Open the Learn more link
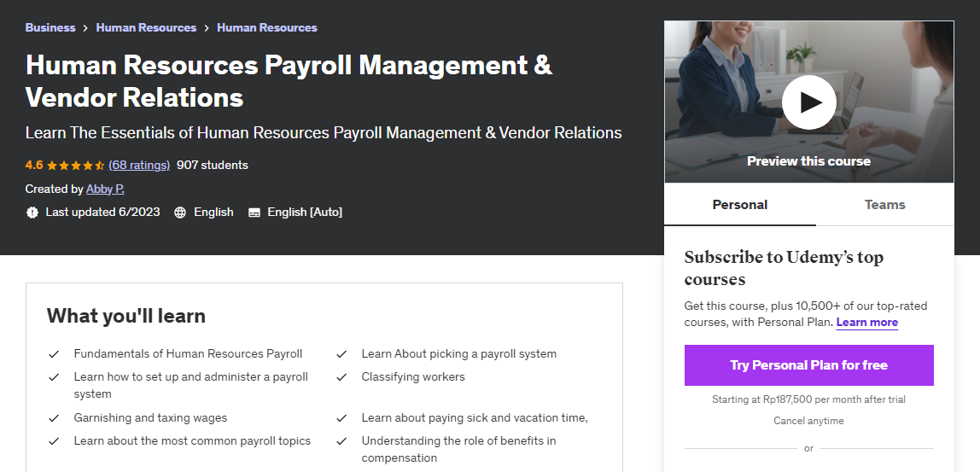The height and width of the screenshot is (472, 980). [866, 323]
